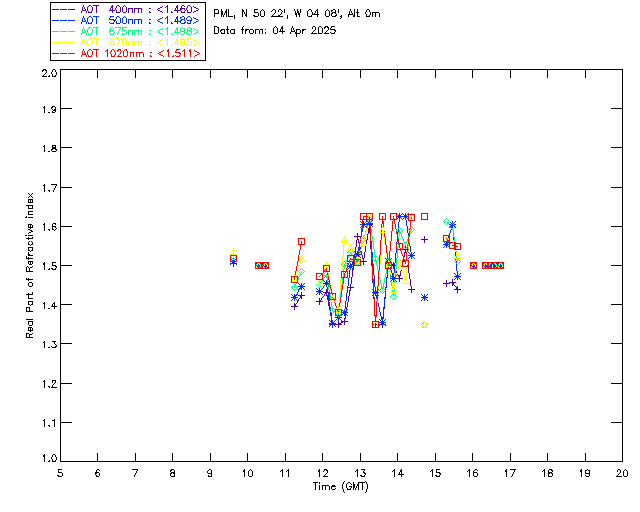Click the 11 x-axis tick label
Image resolution: width=640 pixels, height=512 pixels.
[x=285, y=473]
